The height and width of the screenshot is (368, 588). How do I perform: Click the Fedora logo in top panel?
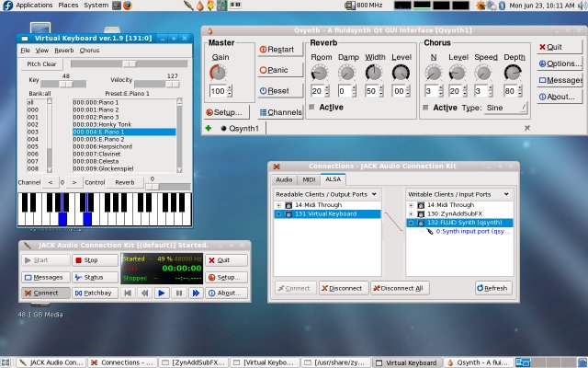(x=7, y=6)
